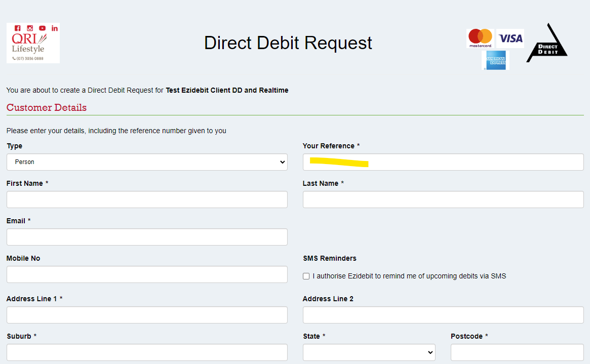Open the Type dropdown showing Person
Viewport: 590px width, 364px height.
147,162
